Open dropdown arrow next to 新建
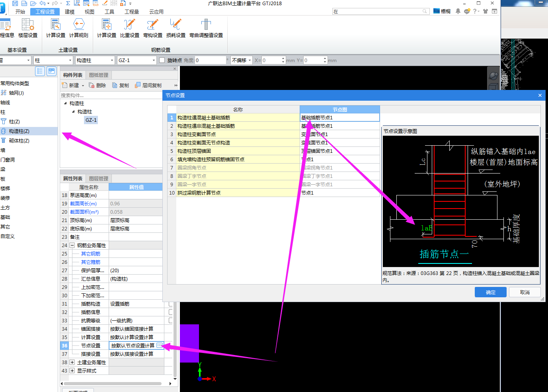548x392 pixels. (x=83, y=86)
